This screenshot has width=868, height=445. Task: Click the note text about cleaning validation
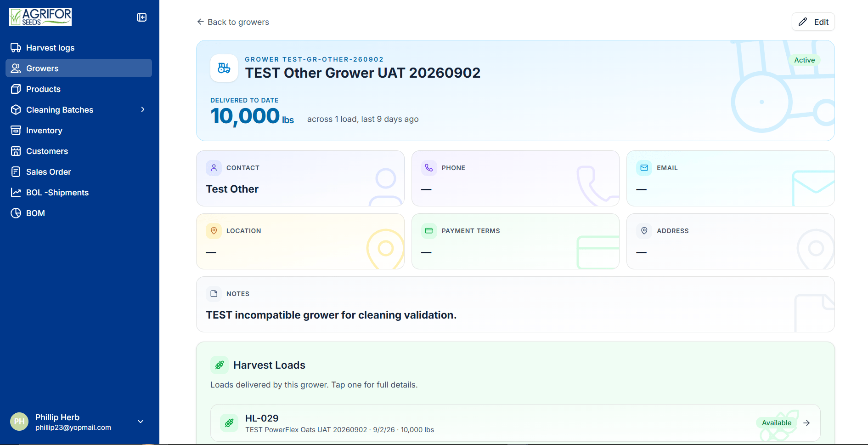tap(331, 315)
